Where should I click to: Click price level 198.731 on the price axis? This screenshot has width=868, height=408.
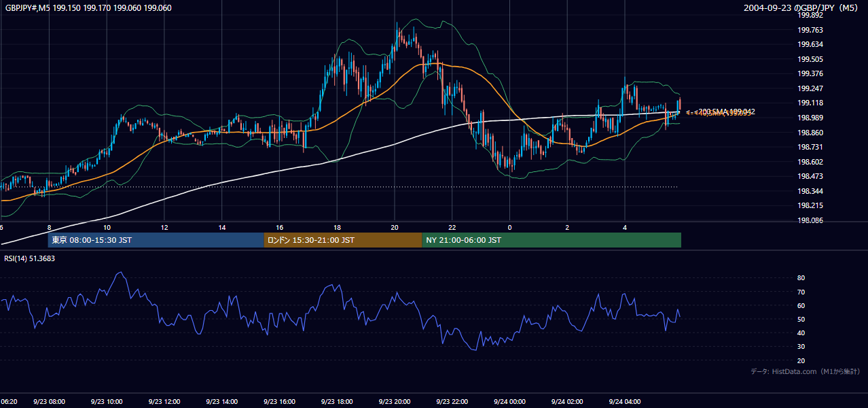click(810, 147)
